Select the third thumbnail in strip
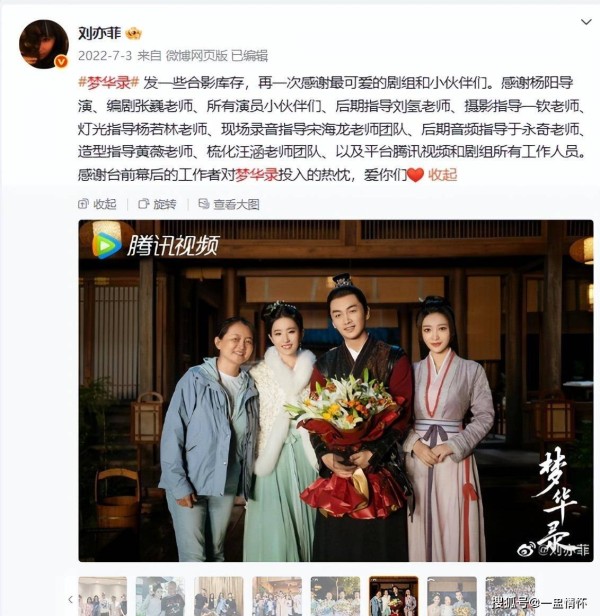 218,596
